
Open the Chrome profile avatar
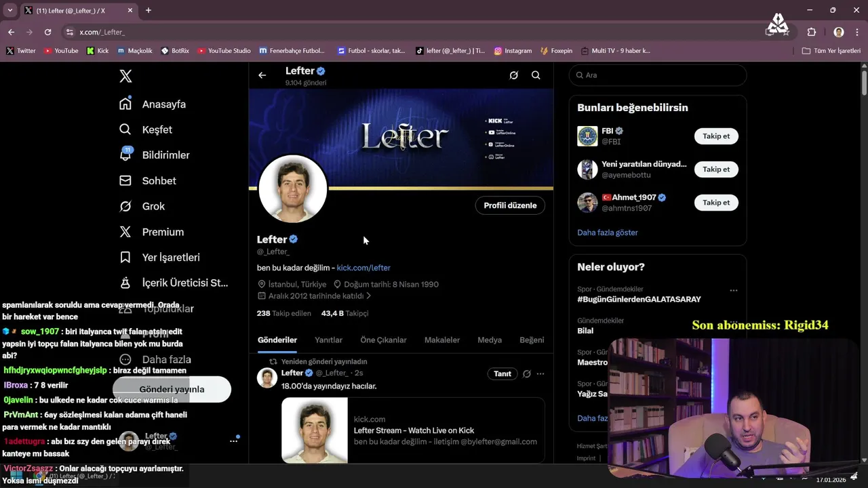pyautogui.click(x=839, y=32)
